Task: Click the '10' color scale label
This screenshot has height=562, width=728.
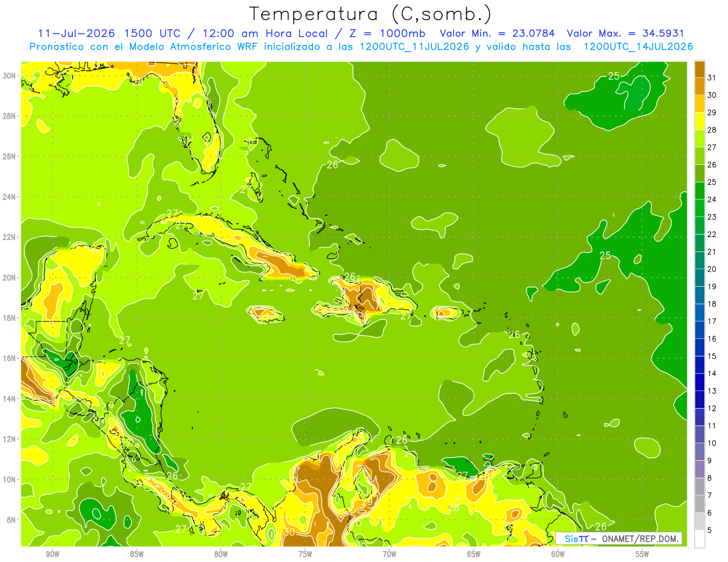Action: click(712, 444)
